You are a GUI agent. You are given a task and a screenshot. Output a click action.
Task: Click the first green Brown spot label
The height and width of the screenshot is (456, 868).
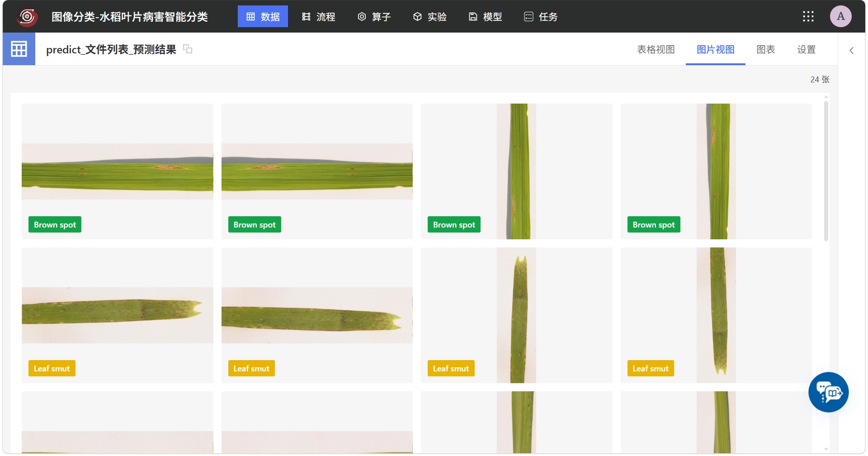55,224
